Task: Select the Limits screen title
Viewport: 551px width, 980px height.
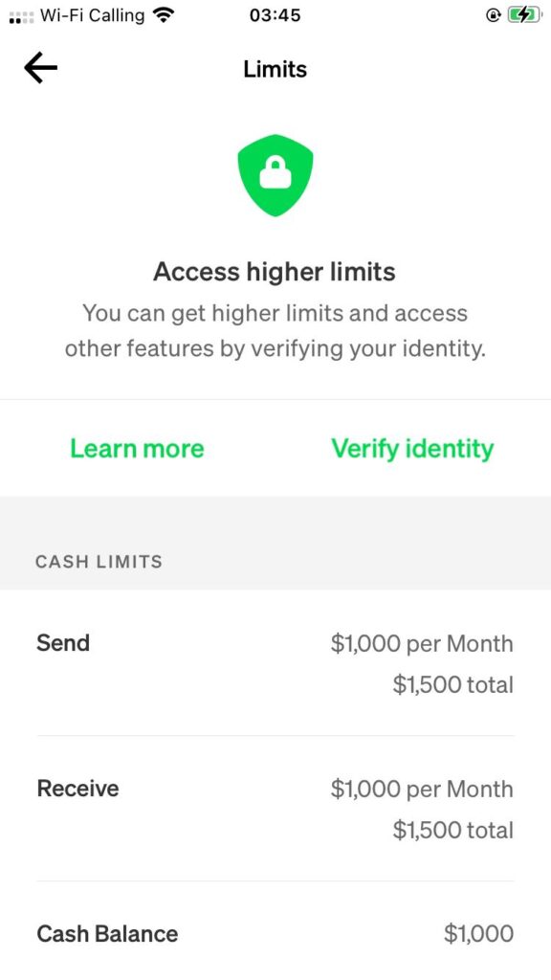Action: click(x=275, y=69)
